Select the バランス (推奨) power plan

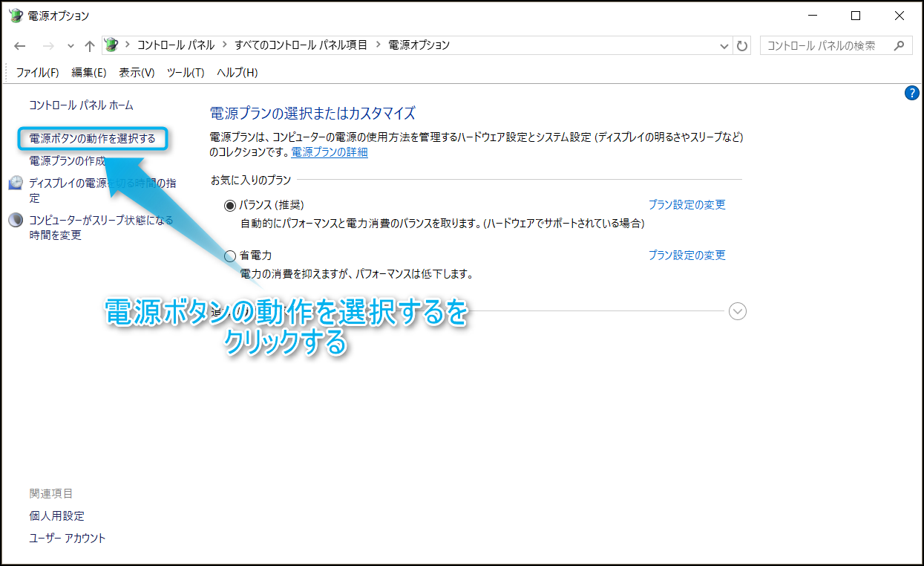pyautogui.click(x=230, y=206)
